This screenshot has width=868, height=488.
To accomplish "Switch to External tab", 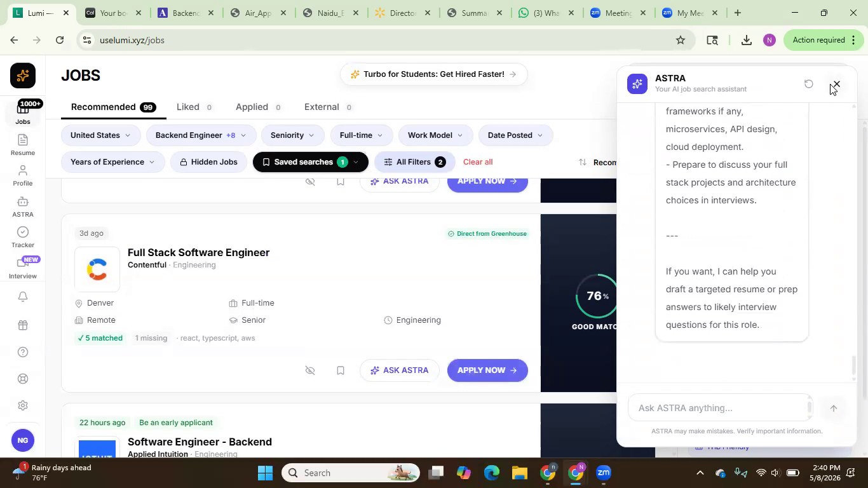I will pyautogui.click(x=328, y=107).
